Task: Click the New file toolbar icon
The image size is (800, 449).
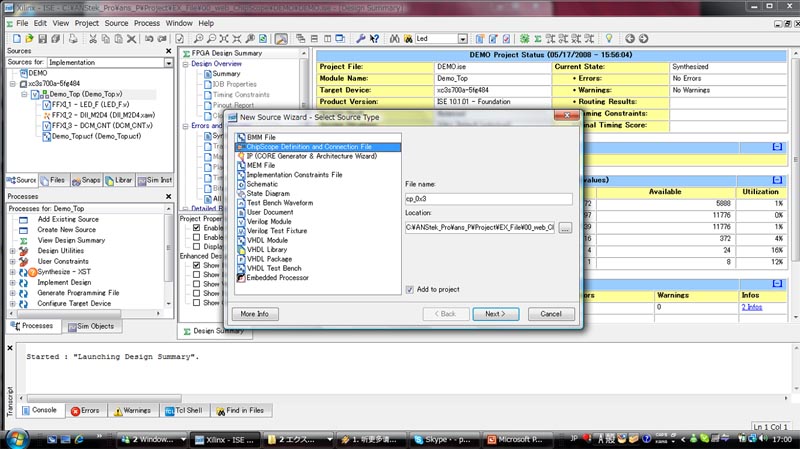Action: 17,39
